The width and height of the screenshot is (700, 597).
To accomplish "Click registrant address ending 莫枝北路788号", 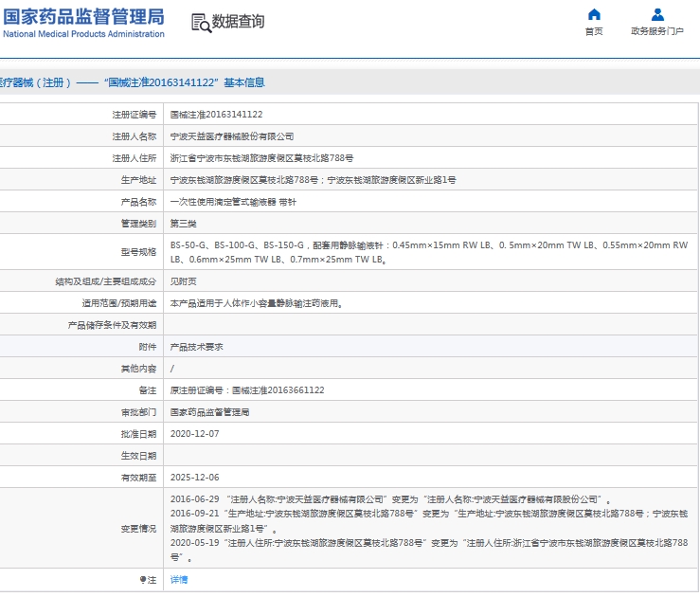I will coord(261,158).
